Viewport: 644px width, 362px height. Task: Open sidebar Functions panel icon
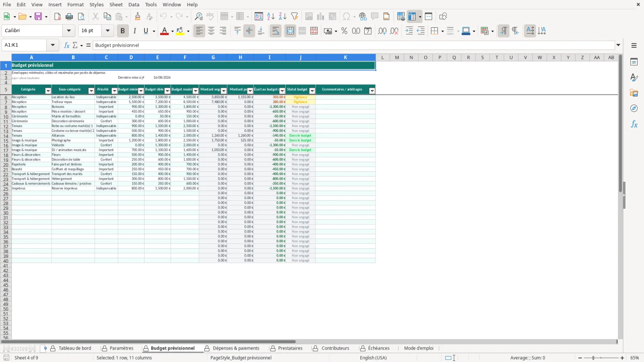(x=634, y=124)
